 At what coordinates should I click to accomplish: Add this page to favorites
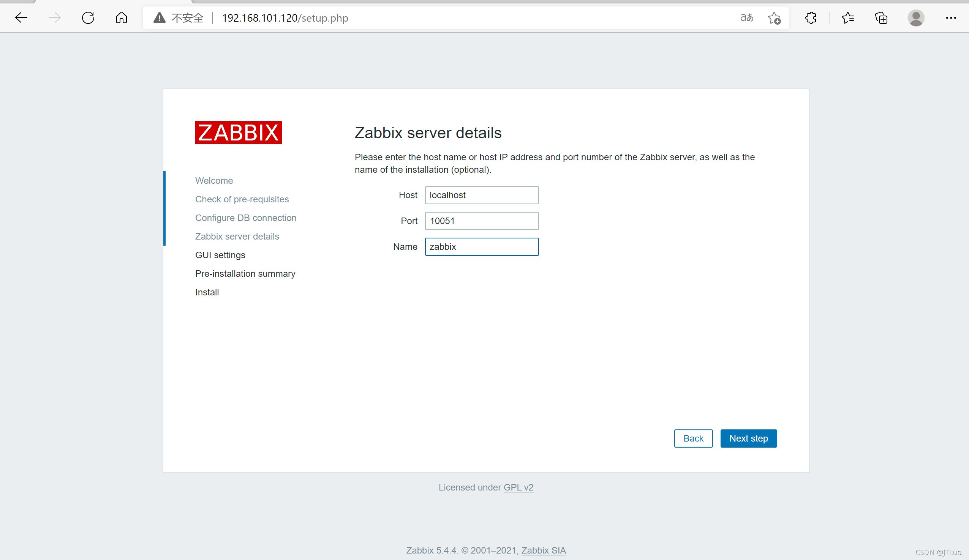pos(774,18)
